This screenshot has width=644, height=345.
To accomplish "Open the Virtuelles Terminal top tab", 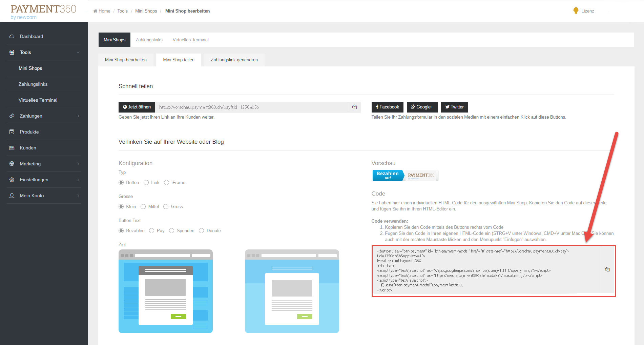I will point(190,40).
